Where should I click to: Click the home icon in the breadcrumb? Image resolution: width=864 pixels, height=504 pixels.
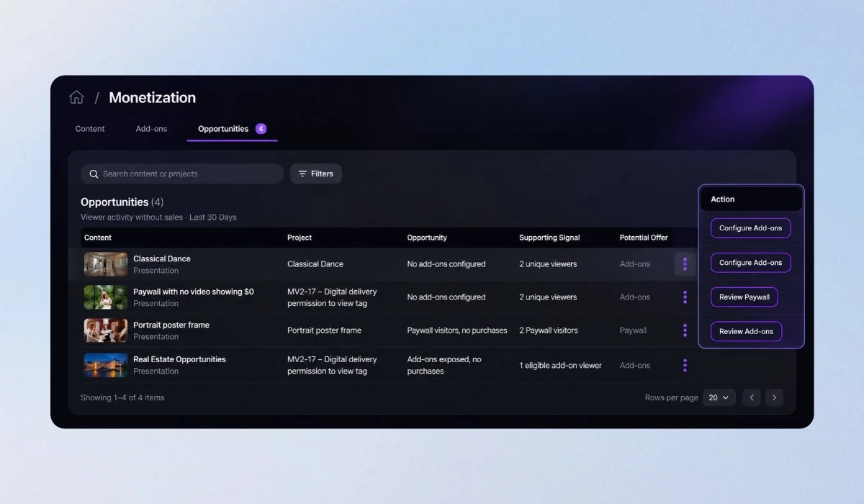point(76,97)
